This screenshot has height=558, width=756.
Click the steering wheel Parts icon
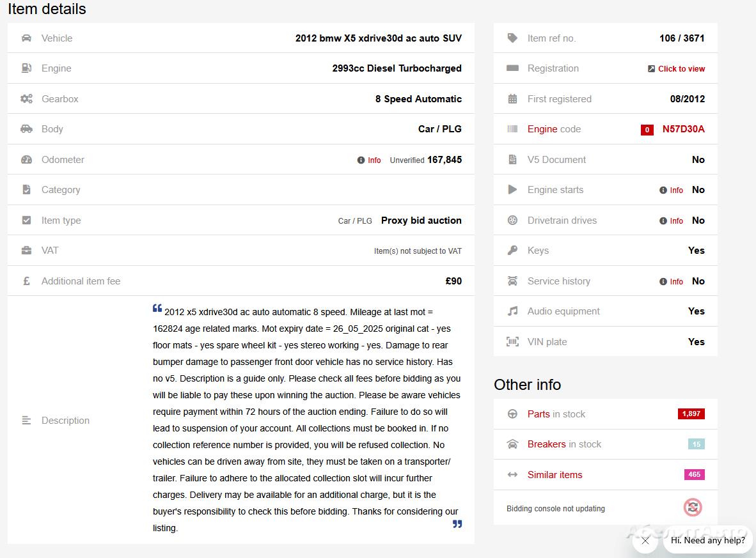512,414
